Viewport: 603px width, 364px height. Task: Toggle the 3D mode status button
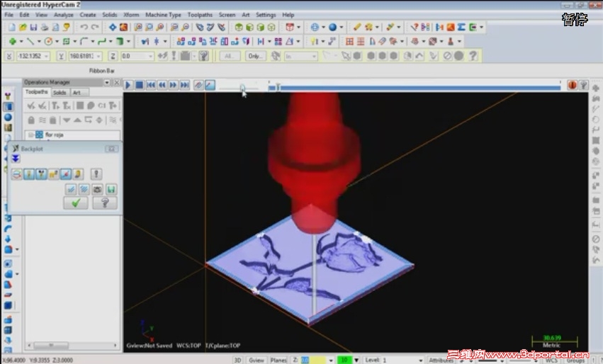click(x=237, y=360)
